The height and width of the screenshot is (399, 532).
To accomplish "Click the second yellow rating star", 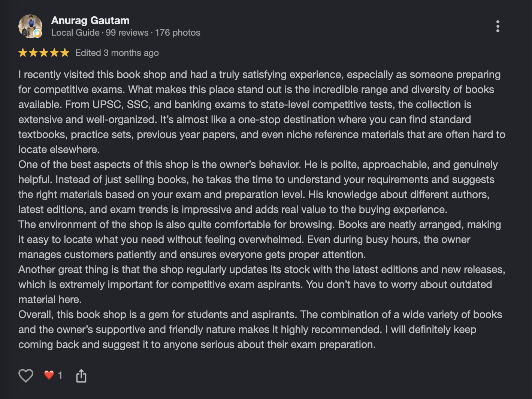I will pos(33,52).
